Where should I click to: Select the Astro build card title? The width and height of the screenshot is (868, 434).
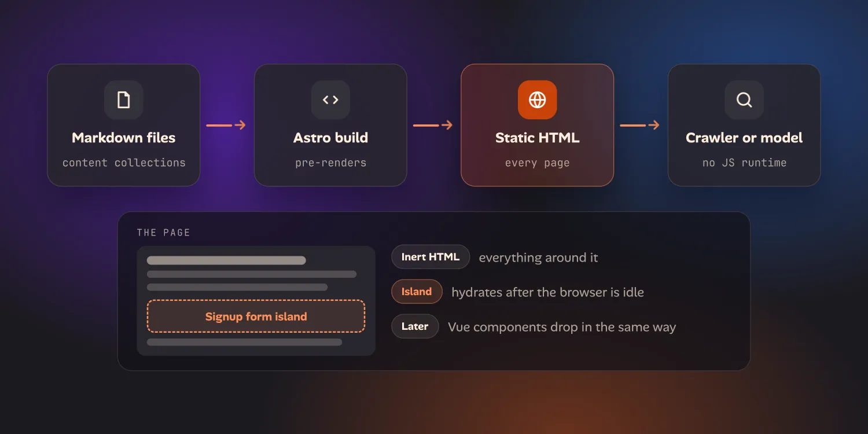[330, 138]
